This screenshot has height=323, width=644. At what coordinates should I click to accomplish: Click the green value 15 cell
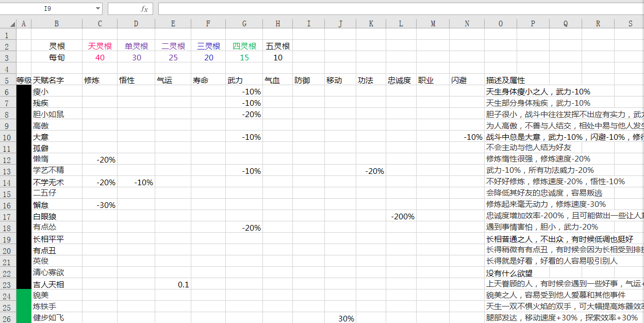pyautogui.click(x=244, y=57)
